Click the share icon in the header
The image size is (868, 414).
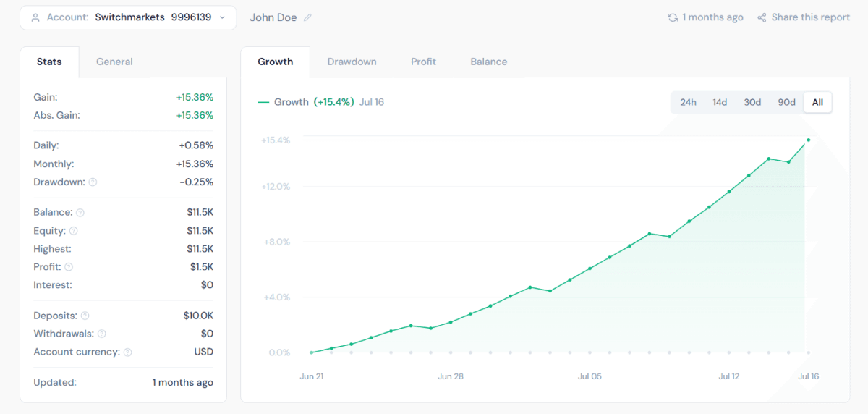762,17
